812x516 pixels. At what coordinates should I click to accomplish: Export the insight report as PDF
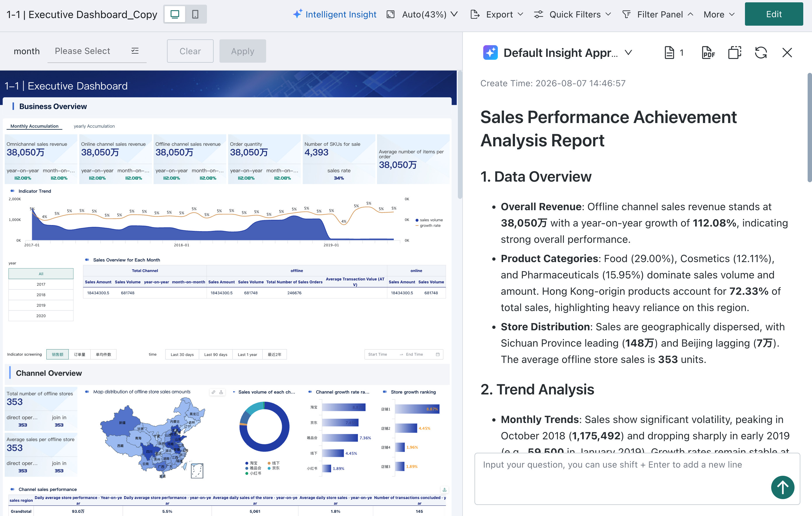click(x=708, y=52)
